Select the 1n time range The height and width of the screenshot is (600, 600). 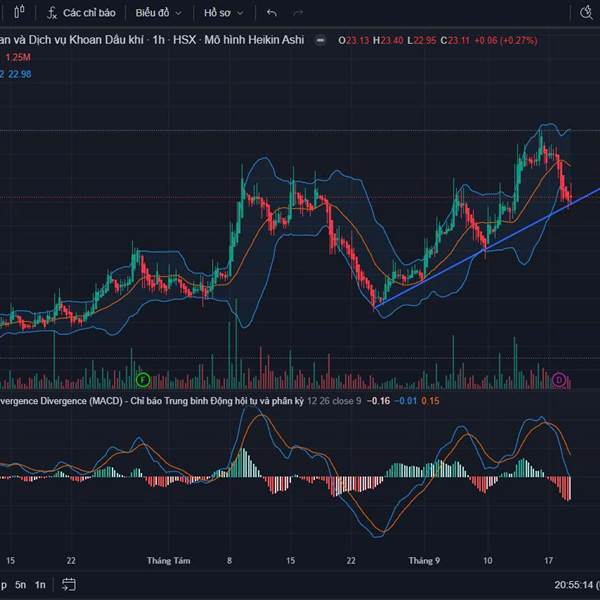point(40,584)
